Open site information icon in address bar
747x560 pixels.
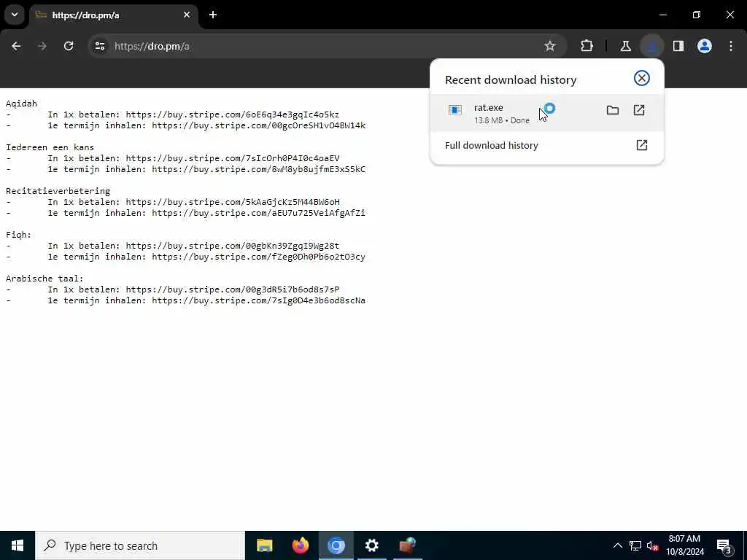click(99, 46)
